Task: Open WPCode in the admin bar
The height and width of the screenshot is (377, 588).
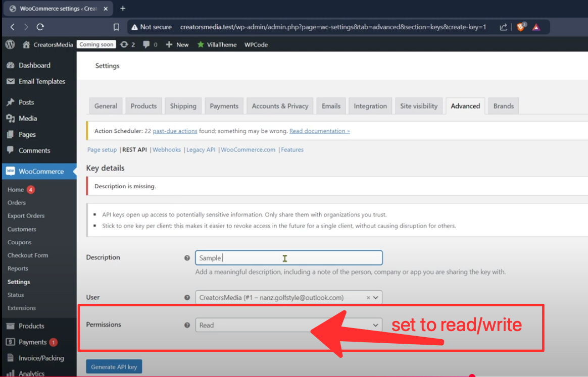Action: [256, 44]
